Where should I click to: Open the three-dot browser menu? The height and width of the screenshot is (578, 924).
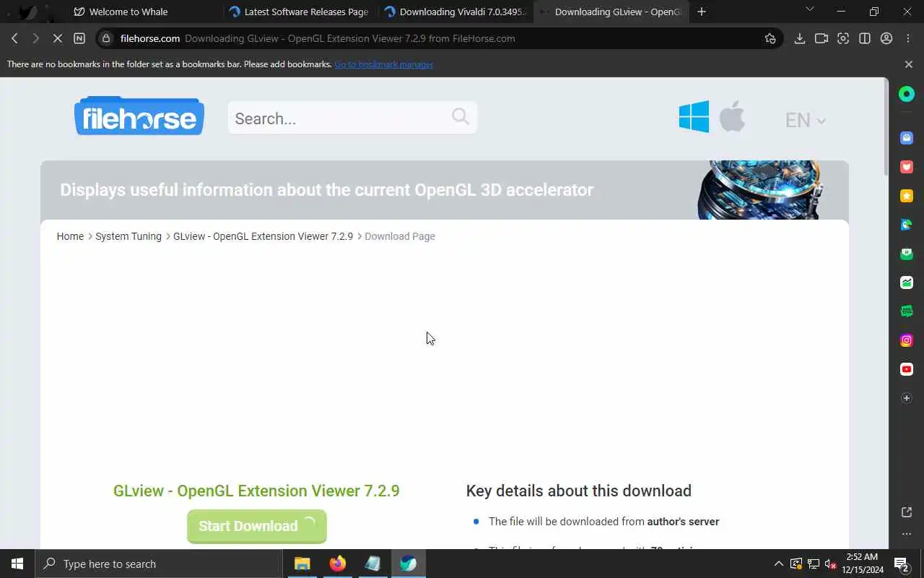click(908, 38)
